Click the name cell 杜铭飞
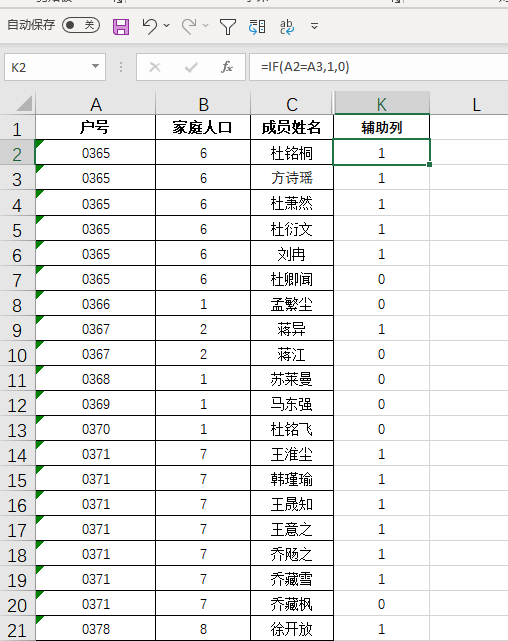The width and height of the screenshot is (508, 641). 292,429
